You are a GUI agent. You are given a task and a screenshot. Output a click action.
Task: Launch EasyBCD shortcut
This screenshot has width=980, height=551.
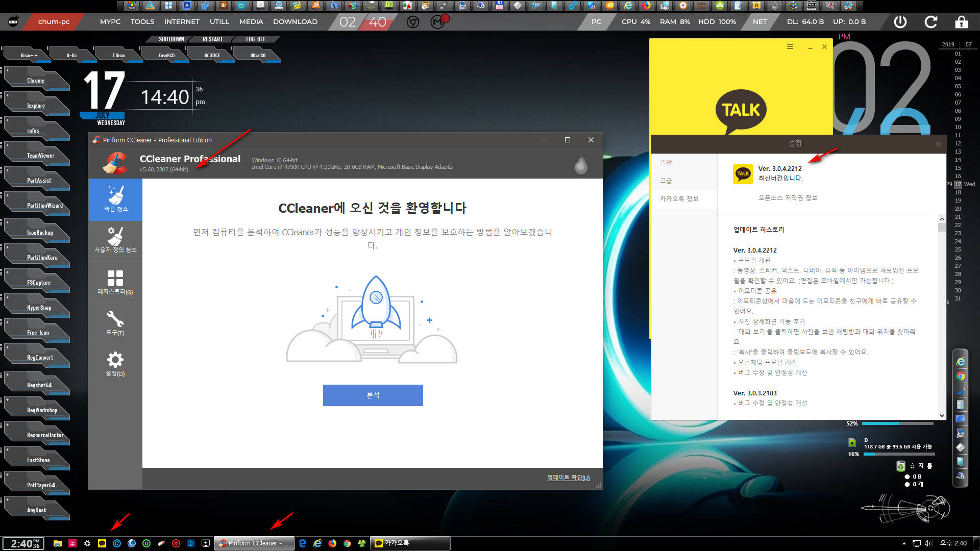pos(166,55)
